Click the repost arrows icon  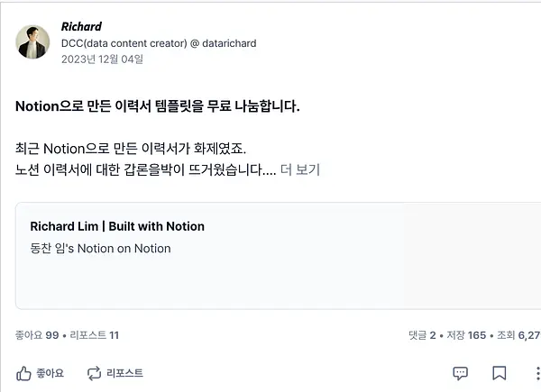coord(94,373)
